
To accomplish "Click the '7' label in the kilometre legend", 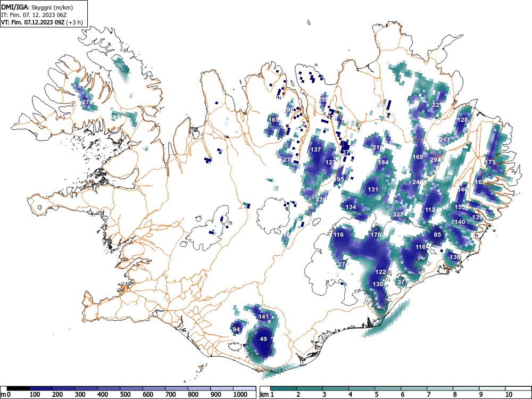I will click(428, 395).
